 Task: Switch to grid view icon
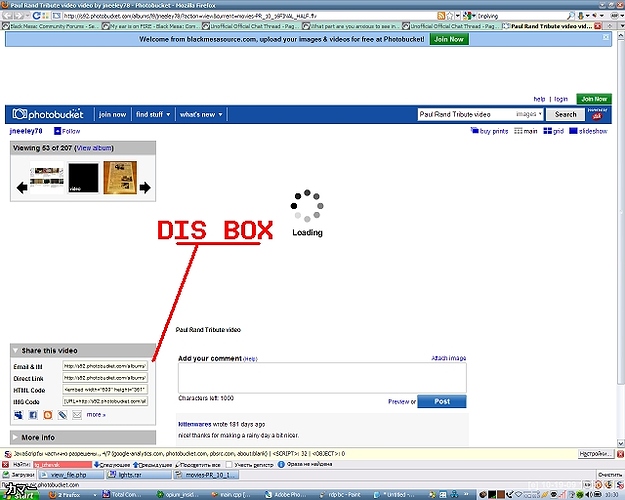click(548, 131)
